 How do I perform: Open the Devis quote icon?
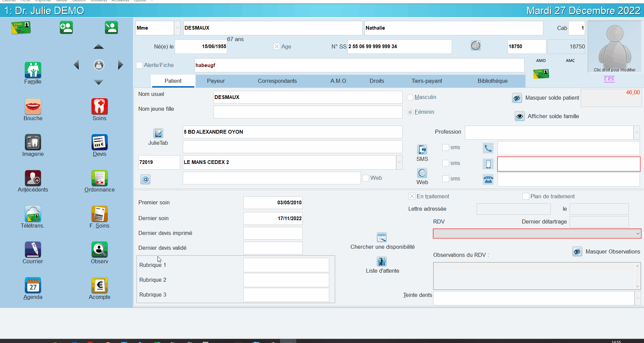[x=99, y=142]
